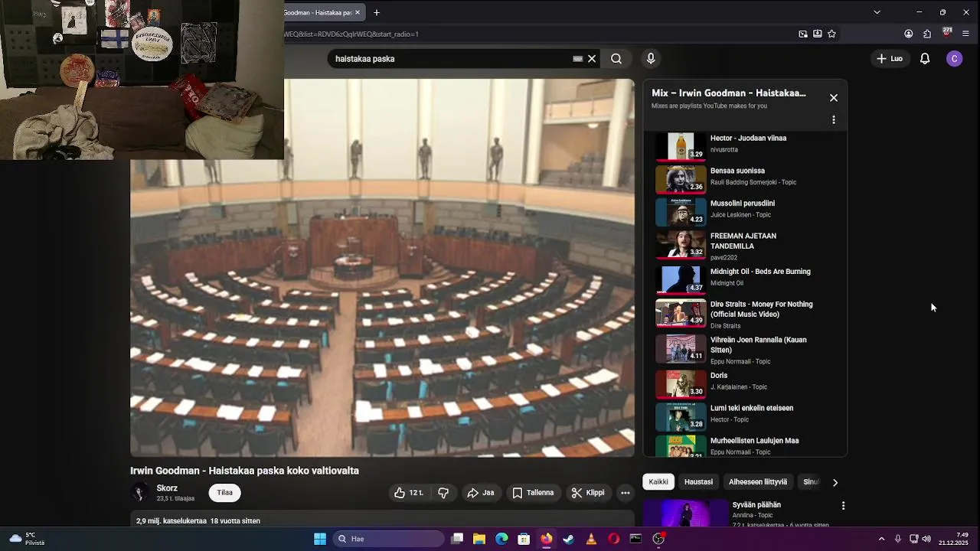980x551 pixels.
Task: Open the Windows Start menu
Action: 320,539
